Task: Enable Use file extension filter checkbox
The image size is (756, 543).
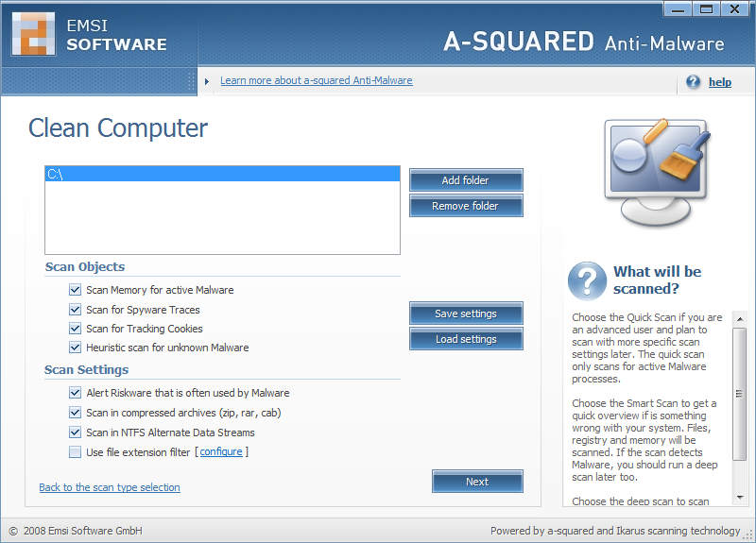Action: pyautogui.click(x=75, y=452)
